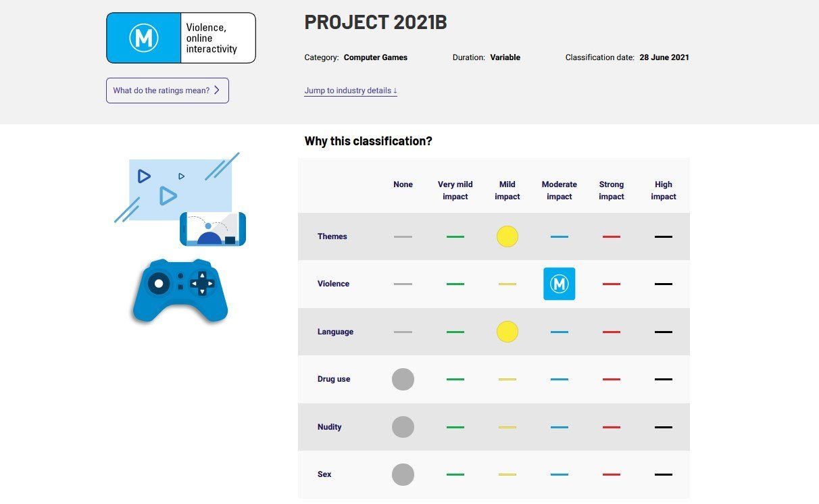Click chevron on ratings meaning button
Image resolution: width=819 pixels, height=504 pixels.
point(217,91)
